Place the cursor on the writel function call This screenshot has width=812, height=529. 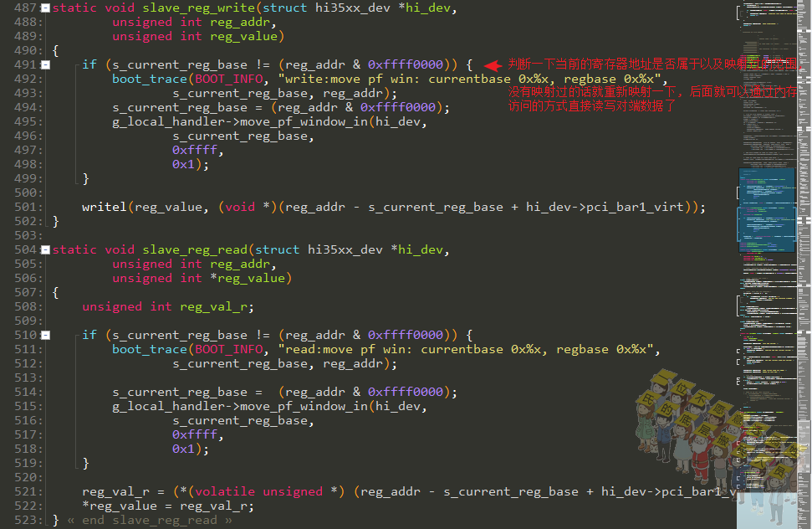click(x=104, y=208)
